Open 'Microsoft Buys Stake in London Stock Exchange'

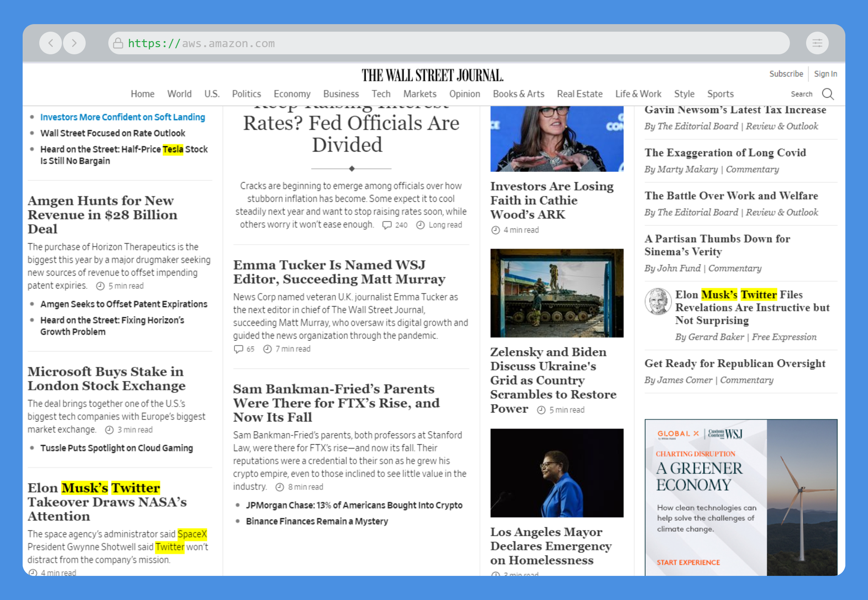[106, 379]
